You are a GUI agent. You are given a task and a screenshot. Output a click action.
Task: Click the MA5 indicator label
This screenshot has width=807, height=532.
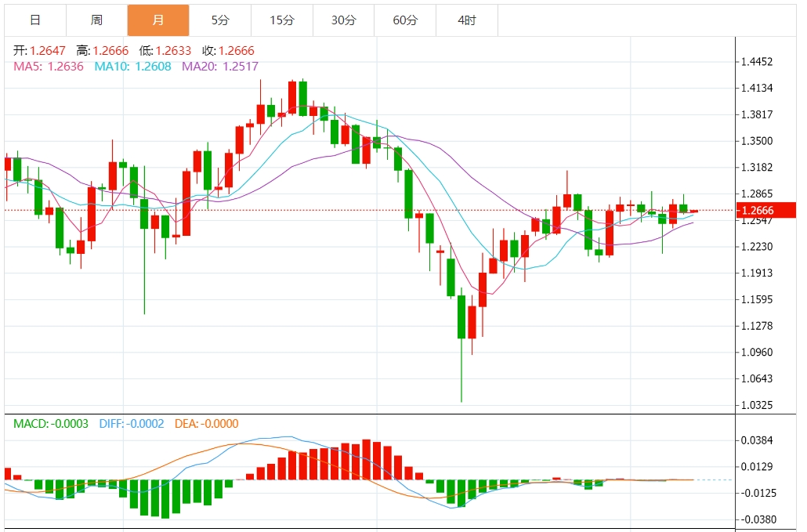pyautogui.click(x=49, y=67)
